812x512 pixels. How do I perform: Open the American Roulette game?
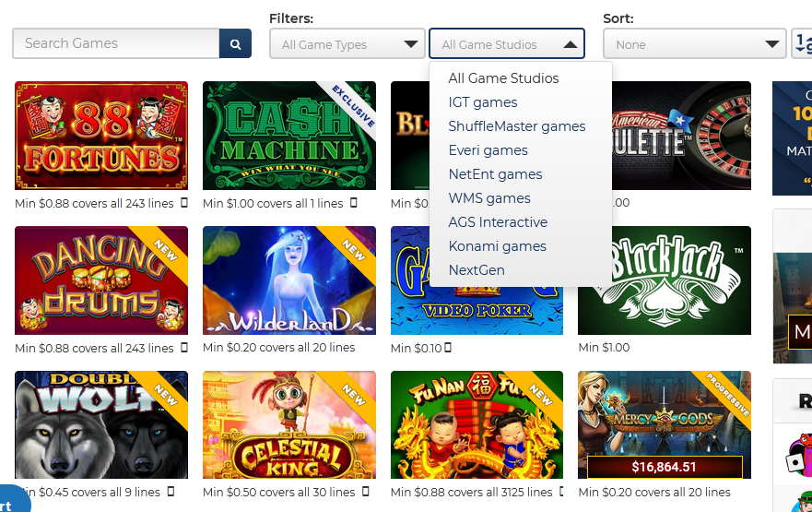[x=681, y=136]
